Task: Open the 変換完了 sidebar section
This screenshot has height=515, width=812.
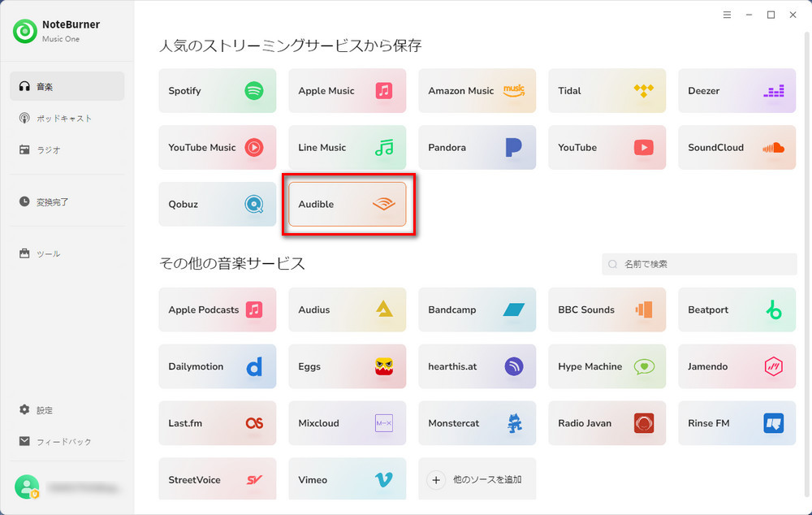Action: [67, 201]
